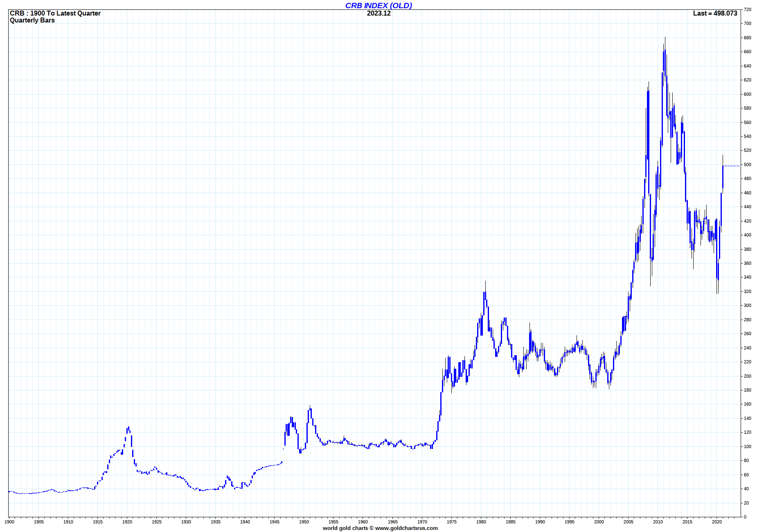Screen dimensions: 757x532
Task: Click the chart title "CRB INDEX (OLD)"
Action: [378, 5]
